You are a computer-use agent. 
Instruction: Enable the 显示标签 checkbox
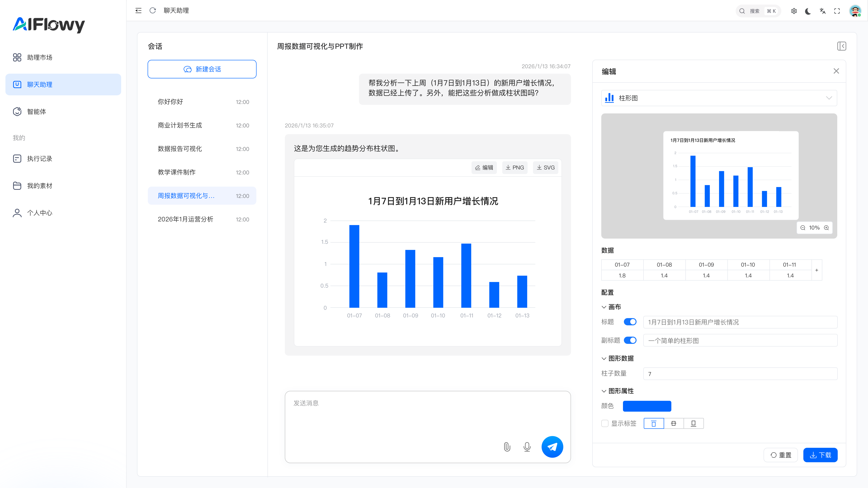pos(605,423)
